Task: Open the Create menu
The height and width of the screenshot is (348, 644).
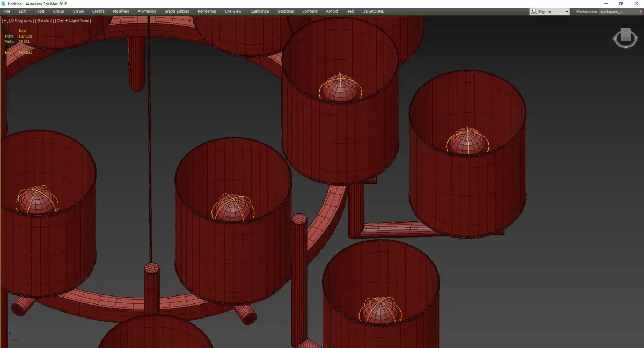Action: coord(98,11)
